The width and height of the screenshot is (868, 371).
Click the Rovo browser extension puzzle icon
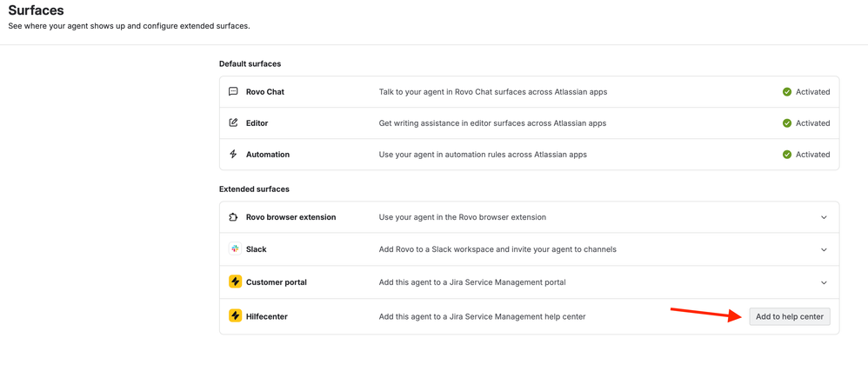pyautogui.click(x=233, y=217)
